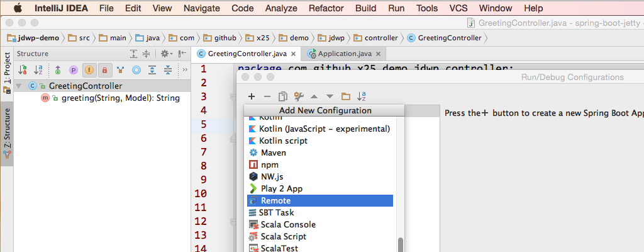Select Scala Script configuration type
Image resolution: width=644 pixels, height=252 pixels.
click(x=320, y=236)
